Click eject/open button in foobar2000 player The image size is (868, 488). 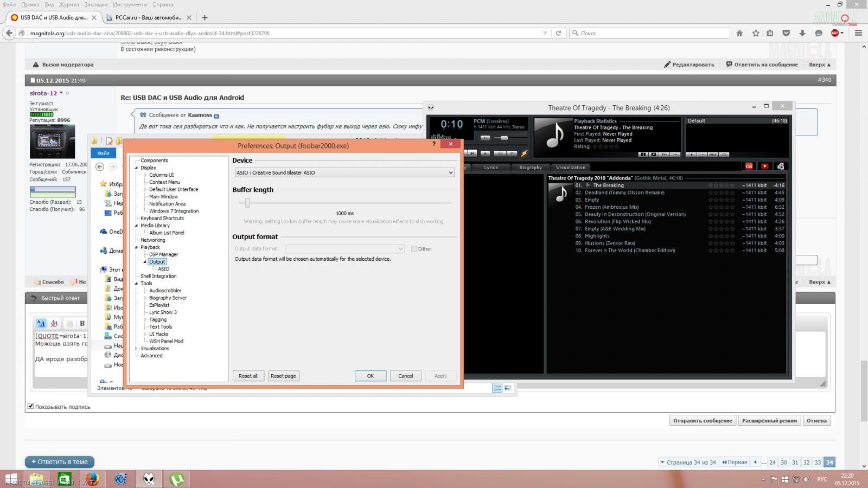tap(486, 153)
